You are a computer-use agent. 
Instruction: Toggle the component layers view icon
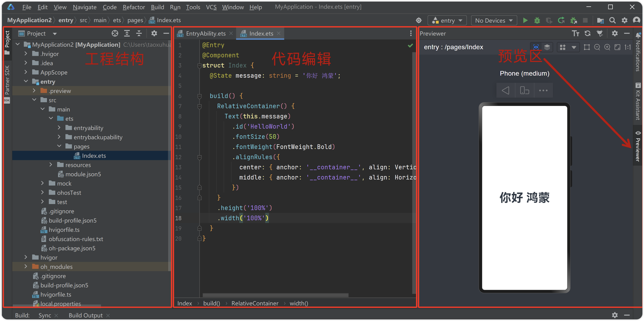click(547, 47)
